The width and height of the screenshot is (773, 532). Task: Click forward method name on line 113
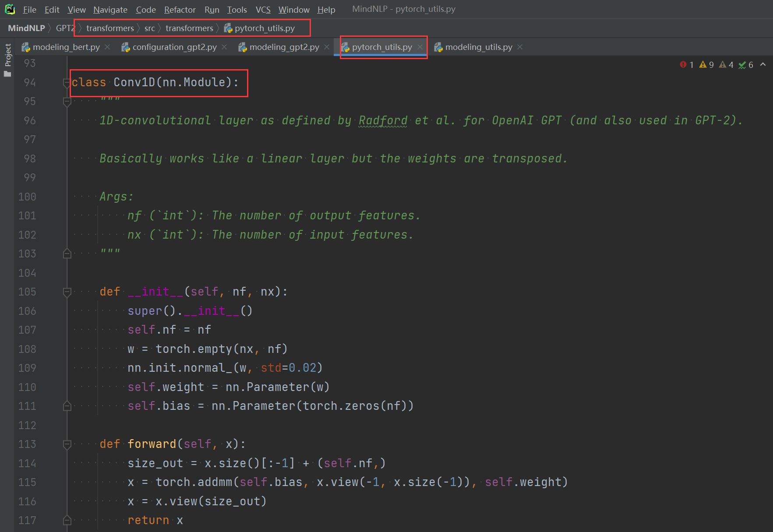tap(152, 444)
